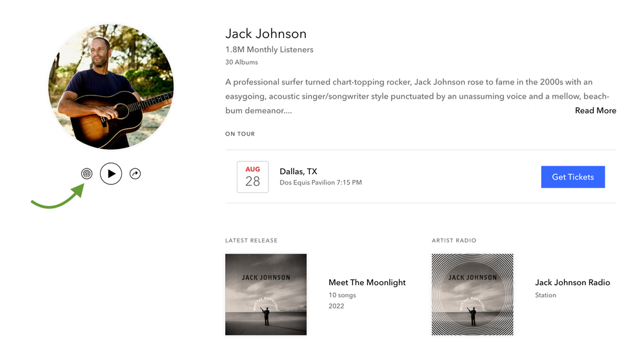Viewport: 644px width, 360px height.
Task: Click the Jack Johnson artist name heading
Action: point(266,34)
